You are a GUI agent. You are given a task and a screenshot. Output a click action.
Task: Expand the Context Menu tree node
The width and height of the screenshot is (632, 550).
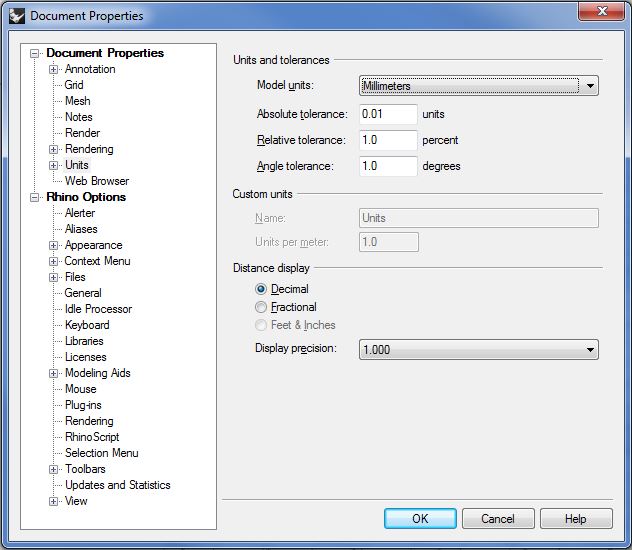[x=53, y=261]
